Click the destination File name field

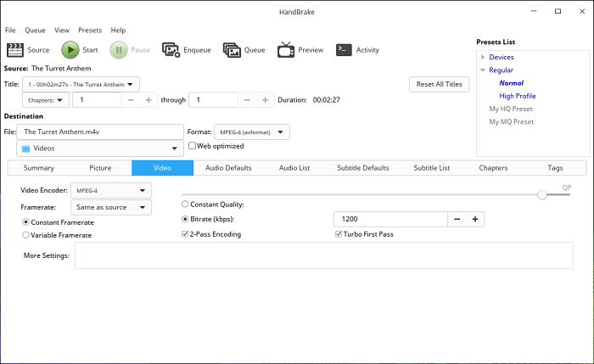pyautogui.click(x=100, y=132)
